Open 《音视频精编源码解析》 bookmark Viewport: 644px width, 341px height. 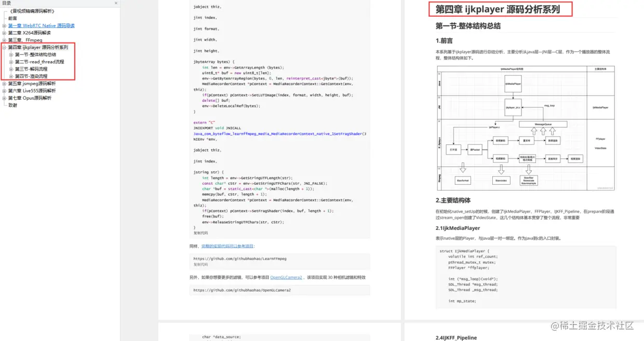31,11
